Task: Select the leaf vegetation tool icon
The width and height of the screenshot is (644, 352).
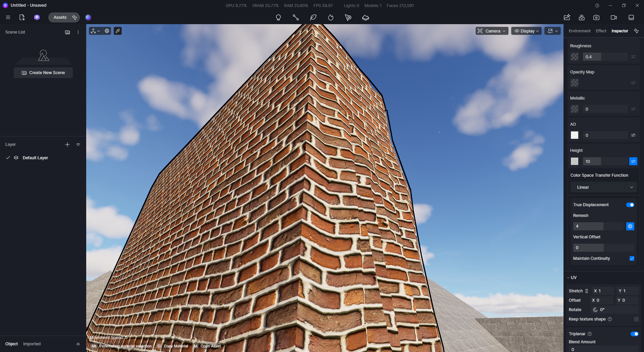Action: pos(313,17)
